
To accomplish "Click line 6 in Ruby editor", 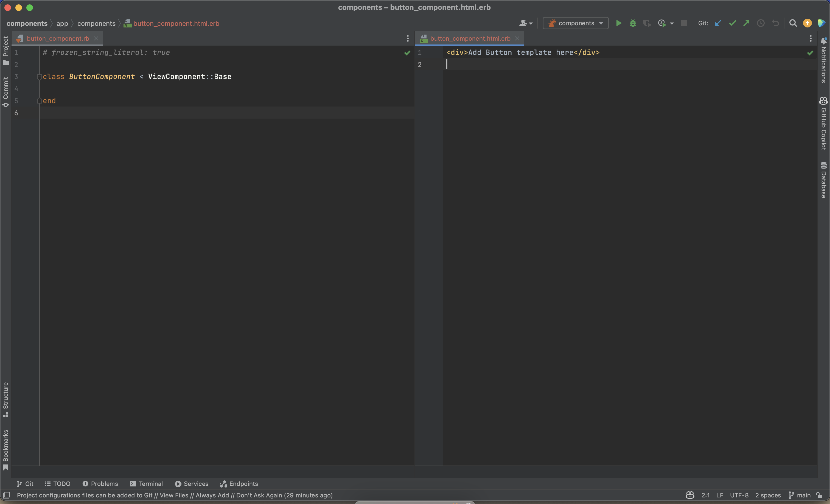I will click(x=202, y=113).
